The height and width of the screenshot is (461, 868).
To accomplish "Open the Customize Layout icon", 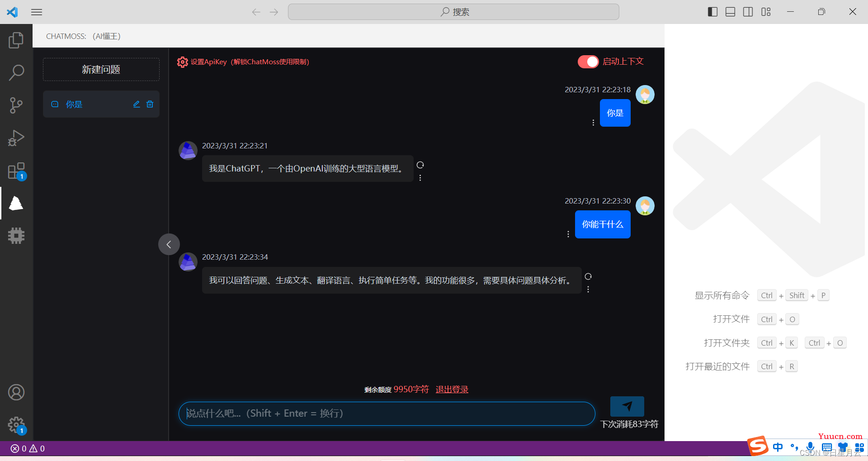I will tap(766, 12).
